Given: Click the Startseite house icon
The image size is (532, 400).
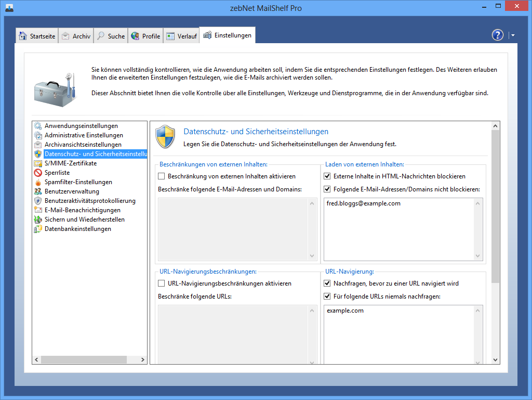Looking at the screenshot, I should click(23, 36).
